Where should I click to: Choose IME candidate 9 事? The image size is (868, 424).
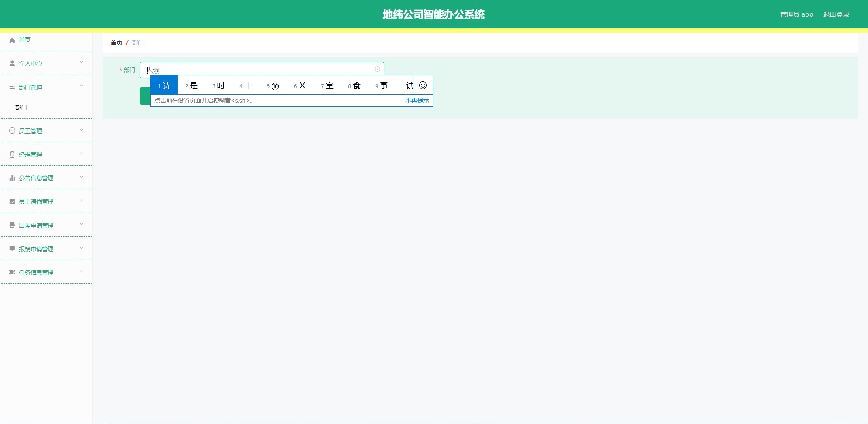(382, 85)
